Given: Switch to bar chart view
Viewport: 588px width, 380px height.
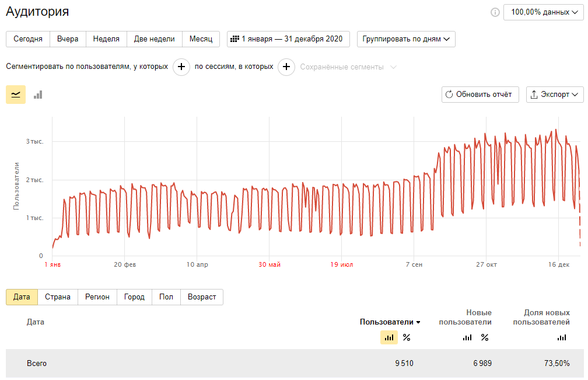Looking at the screenshot, I should point(38,95).
